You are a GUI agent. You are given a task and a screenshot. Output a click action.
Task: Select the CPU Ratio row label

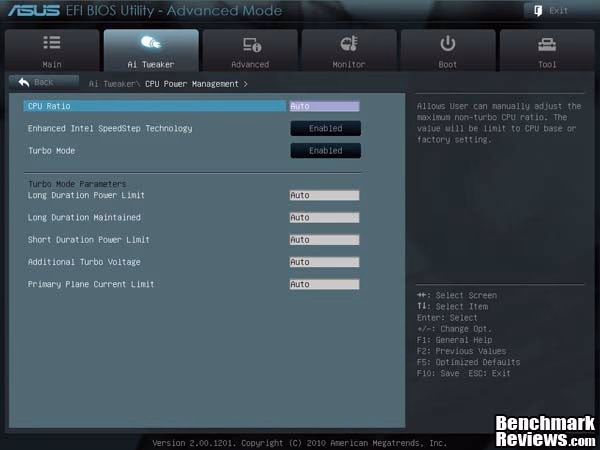[x=49, y=106]
